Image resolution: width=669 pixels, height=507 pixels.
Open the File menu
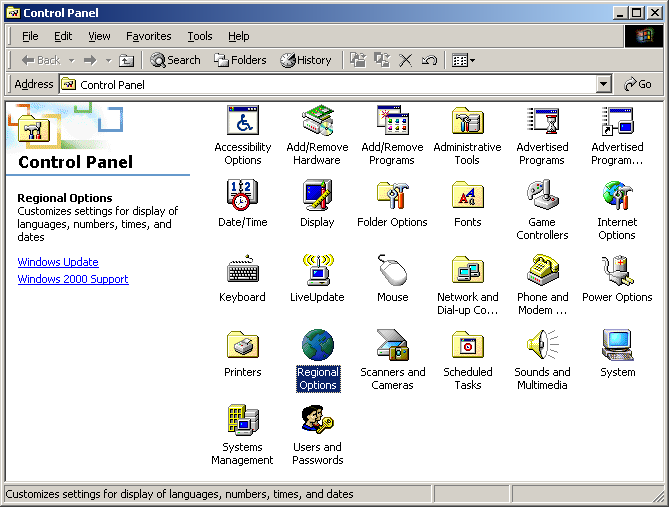point(30,36)
